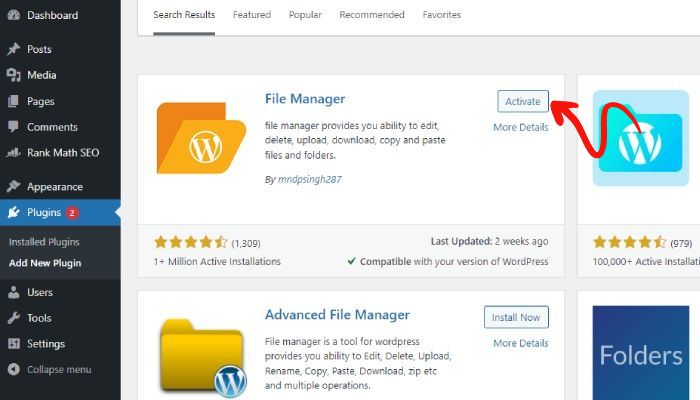Click the Settings sliders icon
Screen dimensions: 700x400
14,344
